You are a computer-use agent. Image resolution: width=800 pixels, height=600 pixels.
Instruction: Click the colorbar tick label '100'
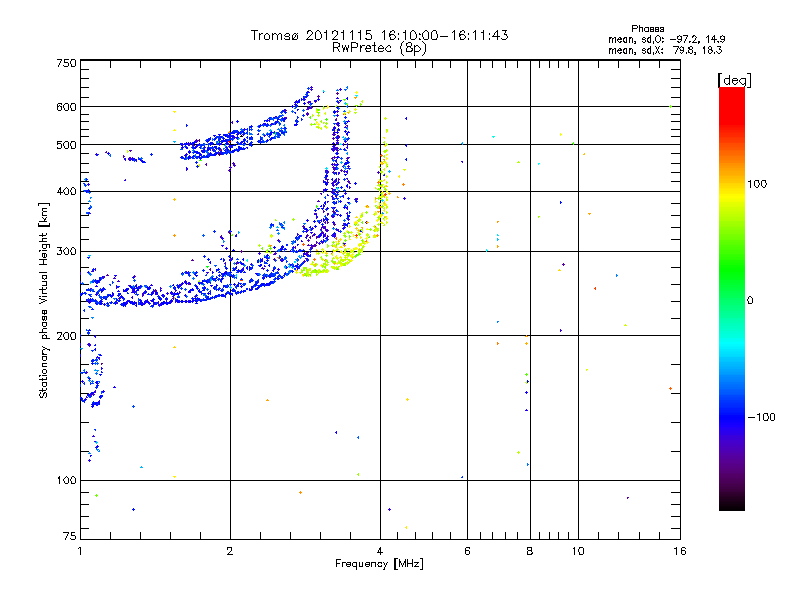(757, 184)
